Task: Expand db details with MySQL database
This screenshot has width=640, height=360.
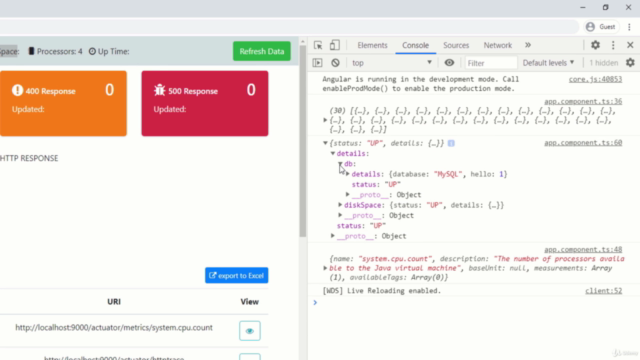Action: pyautogui.click(x=348, y=174)
